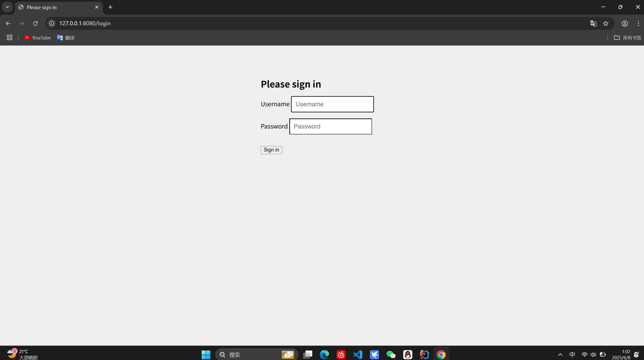644x360 pixels.
Task: Open the apps grid in bookmarks bar
Action: tap(10, 38)
